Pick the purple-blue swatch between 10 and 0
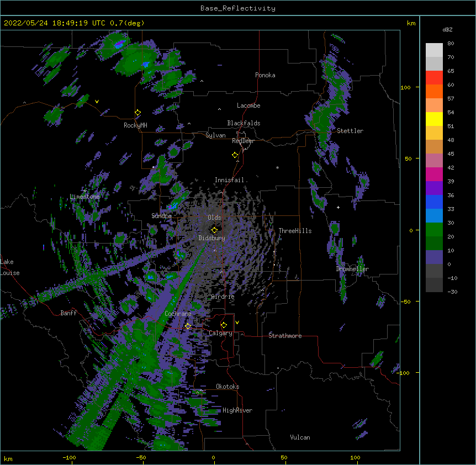Screen dimensions: 476x465 (x=434, y=257)
